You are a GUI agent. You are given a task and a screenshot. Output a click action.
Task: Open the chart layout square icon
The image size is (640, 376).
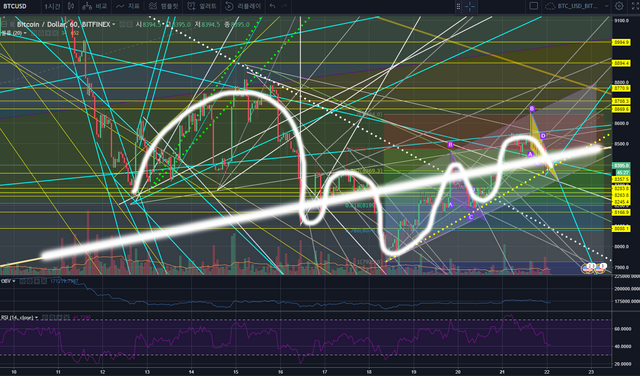(533, 6)
